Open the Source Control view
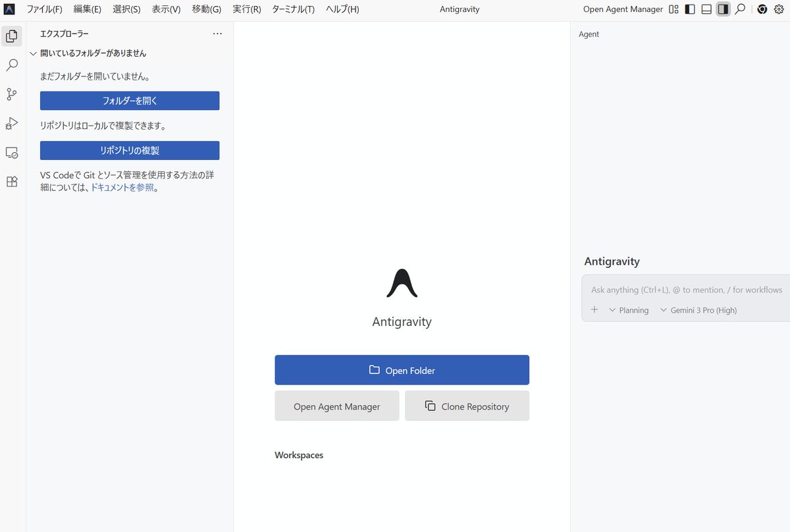The width and height of the screenshot is (790, 532). click(x=11, y=94)
